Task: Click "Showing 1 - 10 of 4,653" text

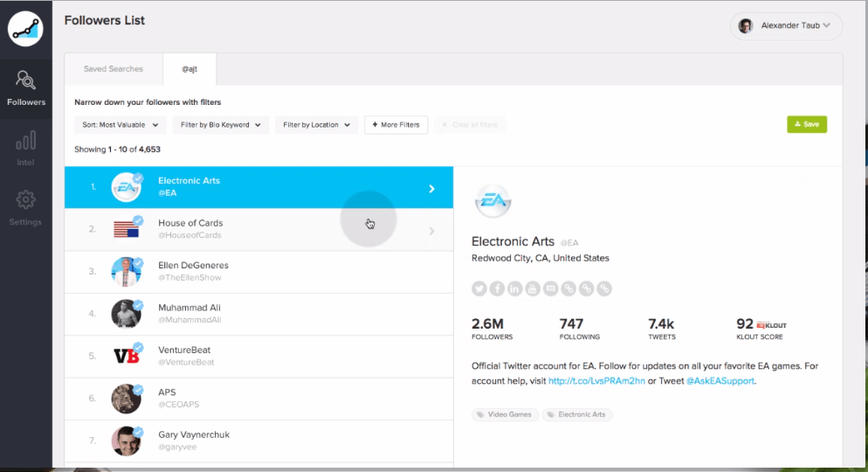Action: click(x=117, y=149)
